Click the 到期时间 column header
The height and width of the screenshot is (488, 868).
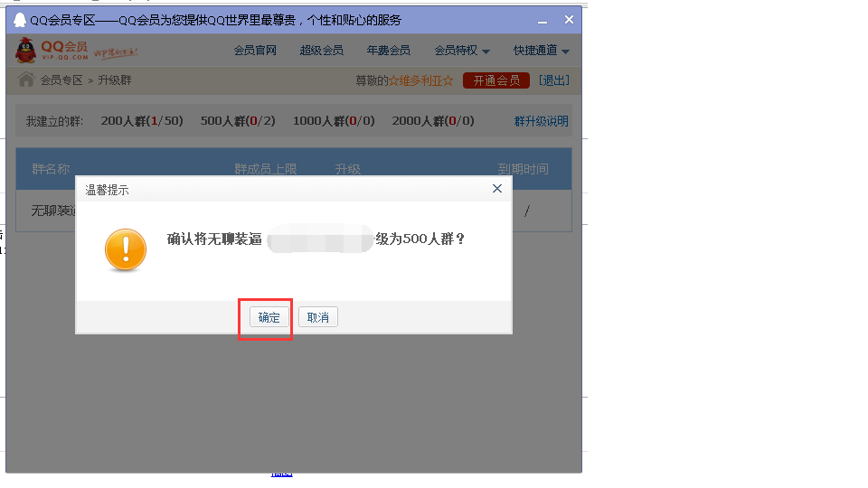(524, 169)
